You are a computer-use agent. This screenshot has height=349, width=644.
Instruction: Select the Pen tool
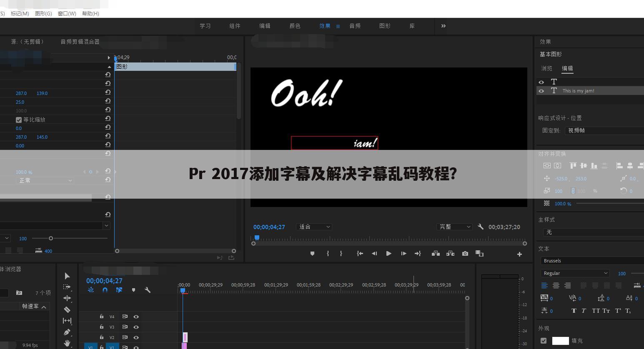[67, 332]
